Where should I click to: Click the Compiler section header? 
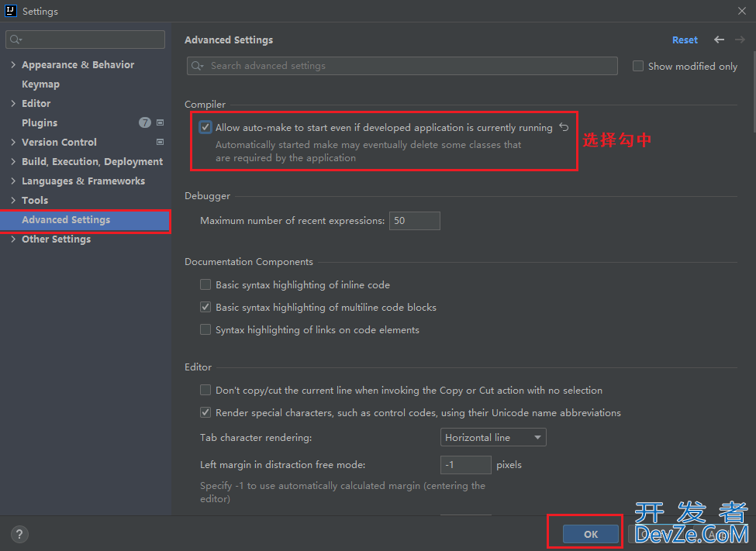pyautogui.click(x=205, y=104)
